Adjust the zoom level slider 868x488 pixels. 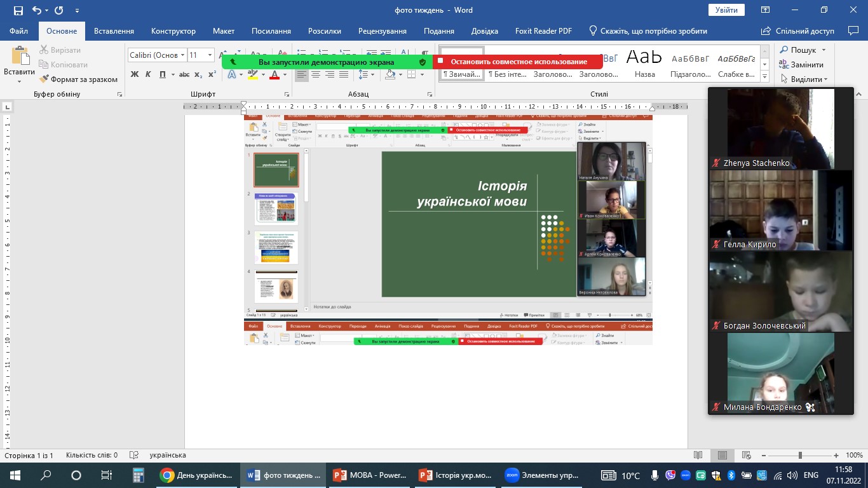[x=800, y=456]
